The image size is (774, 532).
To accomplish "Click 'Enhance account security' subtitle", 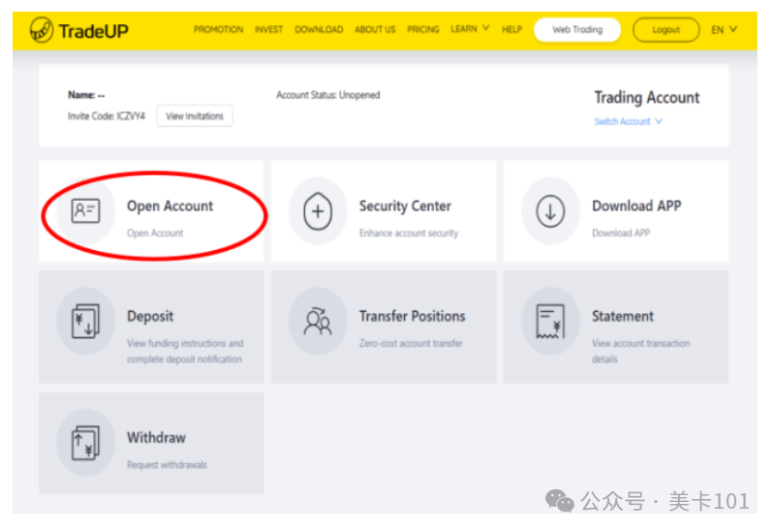I will pos(409,234).
